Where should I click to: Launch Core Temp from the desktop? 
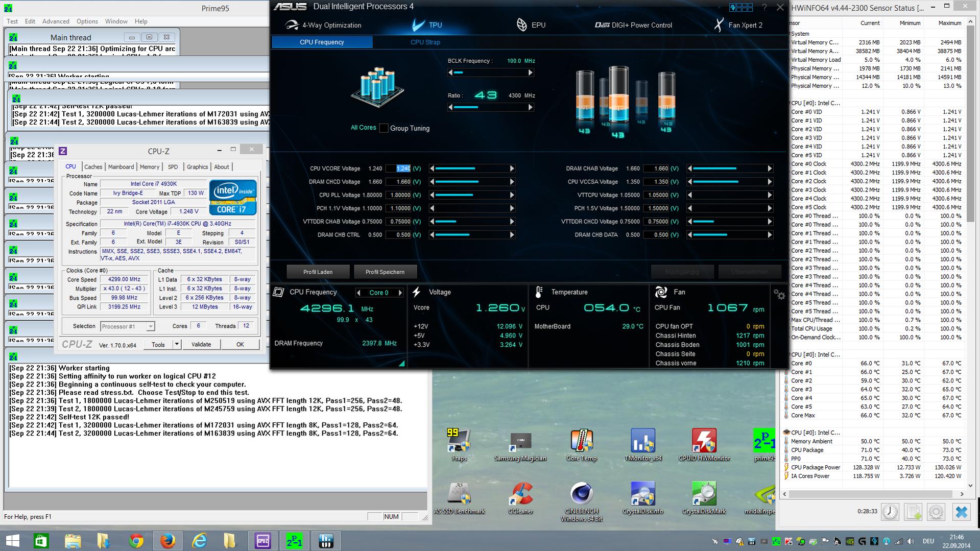[581, 444]
